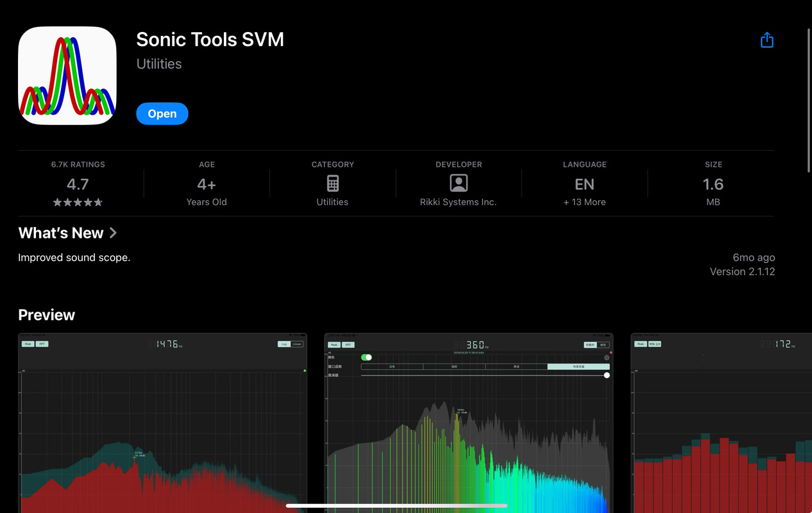812x513 pixels.
Task: Open developer Rikki Systems Inc. icon
Action: (459, 183)
